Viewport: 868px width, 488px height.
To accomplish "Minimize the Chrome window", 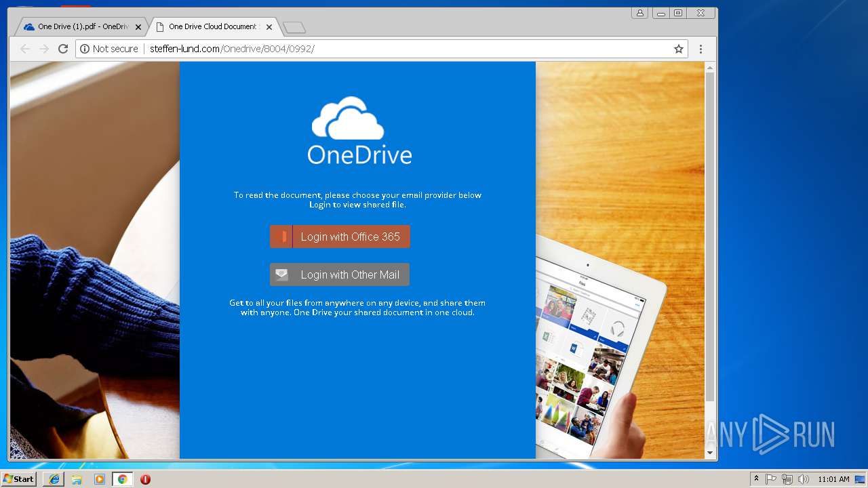I will click(x=660, y=13).
